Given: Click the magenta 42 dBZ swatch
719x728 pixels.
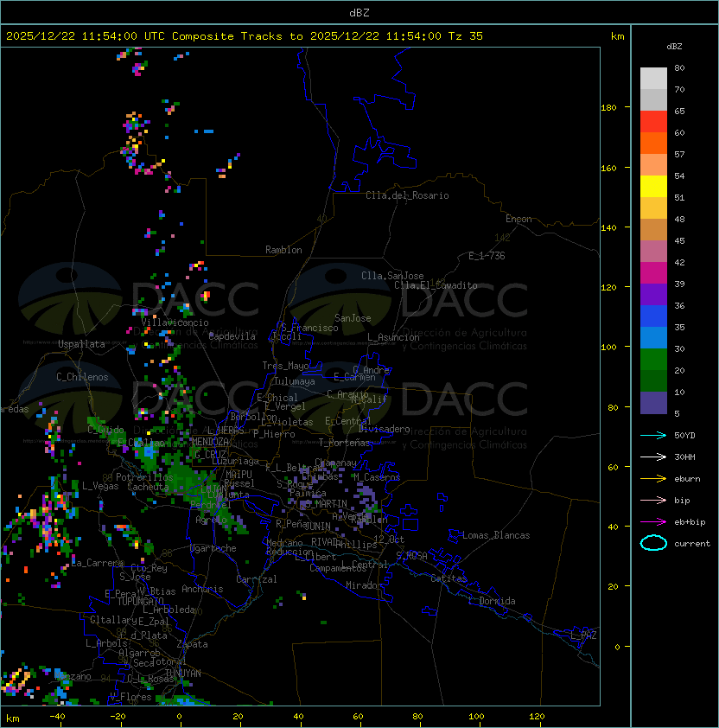Looking at the screenshot, I should tap(653, 273).
